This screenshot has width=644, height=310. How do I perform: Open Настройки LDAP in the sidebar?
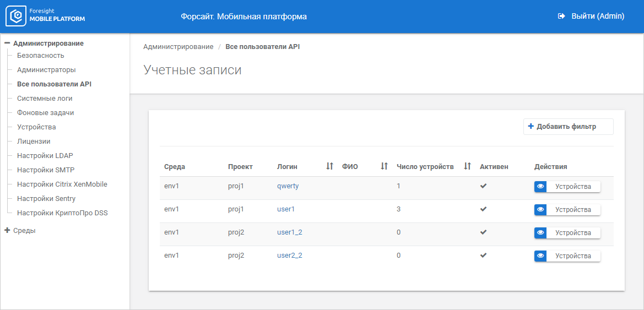click(x=45, y=156)
